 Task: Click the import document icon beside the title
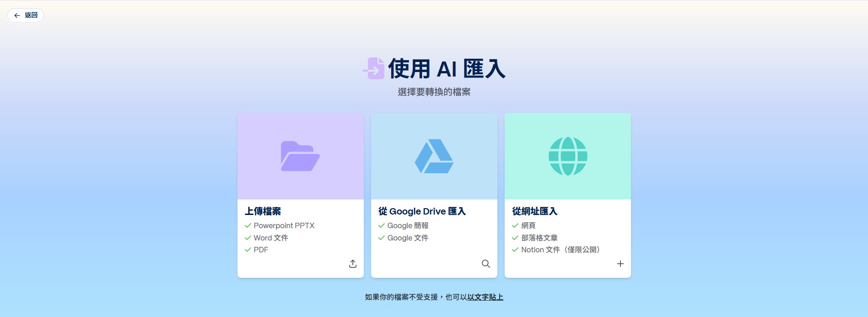pyautogui.click(x=374, y=69)
